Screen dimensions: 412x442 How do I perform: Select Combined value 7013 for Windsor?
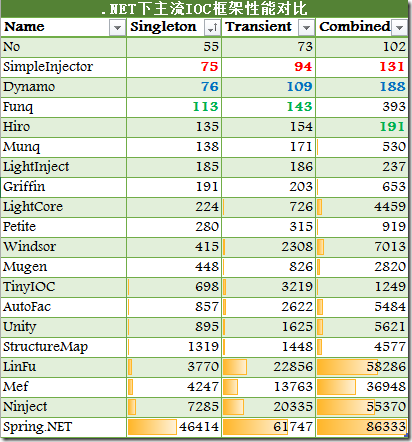click(390, 247)
